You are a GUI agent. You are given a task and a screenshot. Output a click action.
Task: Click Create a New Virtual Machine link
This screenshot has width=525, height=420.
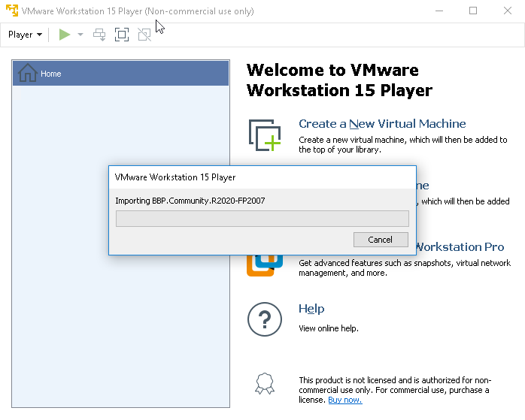(x=382, y=124)
